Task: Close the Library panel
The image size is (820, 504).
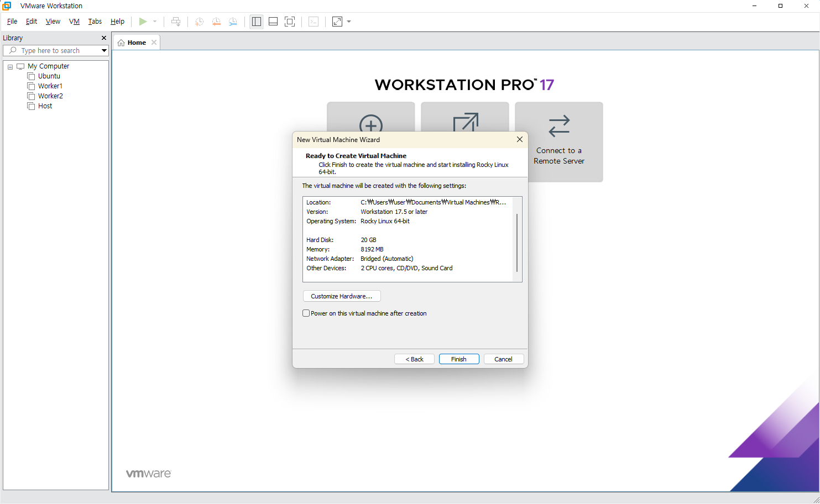Action: point(104,38)
